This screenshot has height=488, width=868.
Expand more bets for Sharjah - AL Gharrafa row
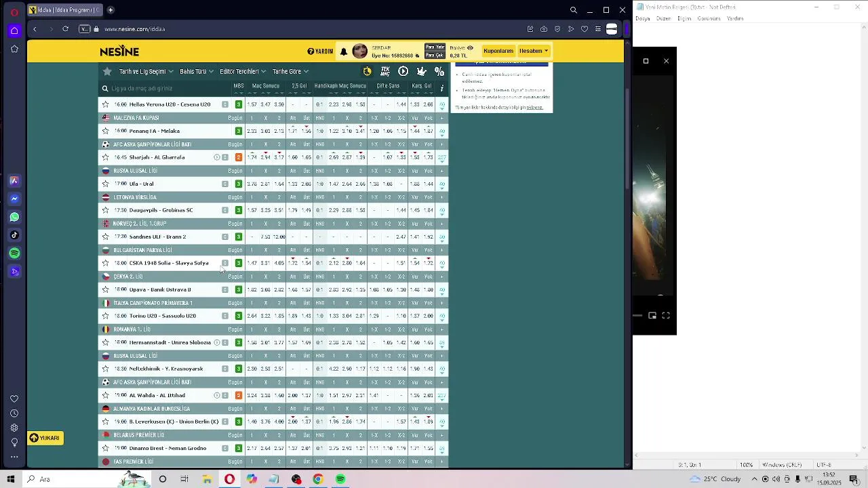pos(441,157)
